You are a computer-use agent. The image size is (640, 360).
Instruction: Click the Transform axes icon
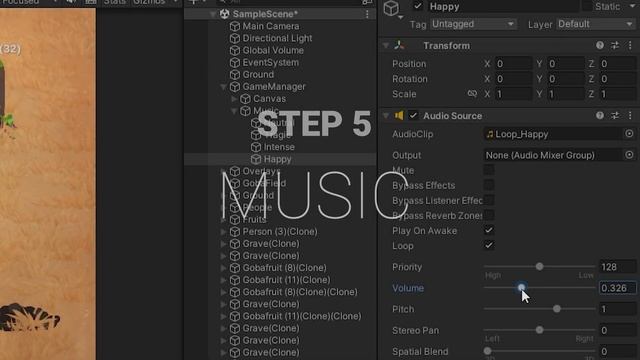pyautogui.click(x=399, y=45)
